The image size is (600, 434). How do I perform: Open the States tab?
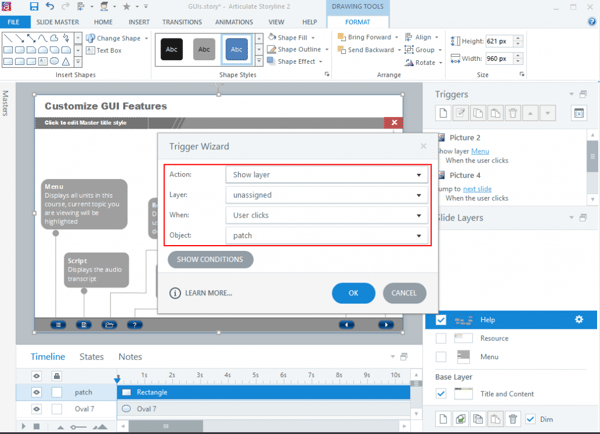pyautogui.click(x=91, y=357)
